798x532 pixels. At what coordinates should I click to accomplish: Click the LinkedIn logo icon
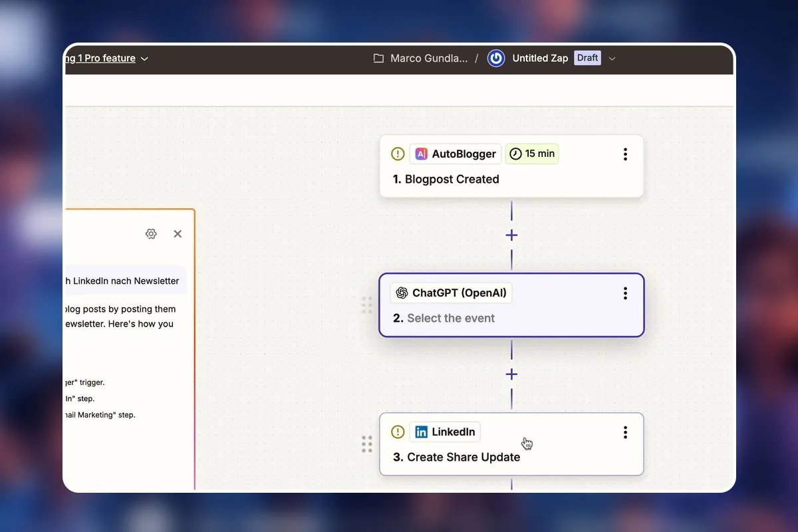pyautogui.click(x=422, y=432)
